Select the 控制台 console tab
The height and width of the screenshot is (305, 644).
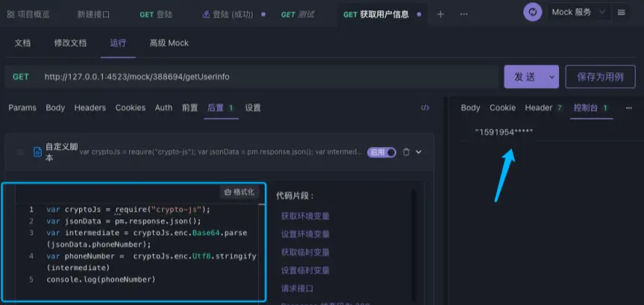591,108
